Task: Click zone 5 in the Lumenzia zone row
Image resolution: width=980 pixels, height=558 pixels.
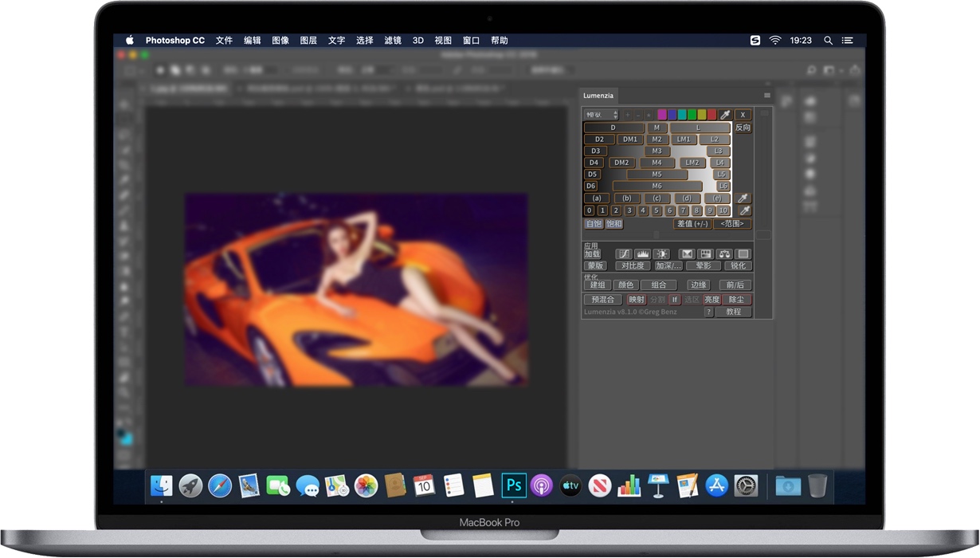Action: coord(657,210)
